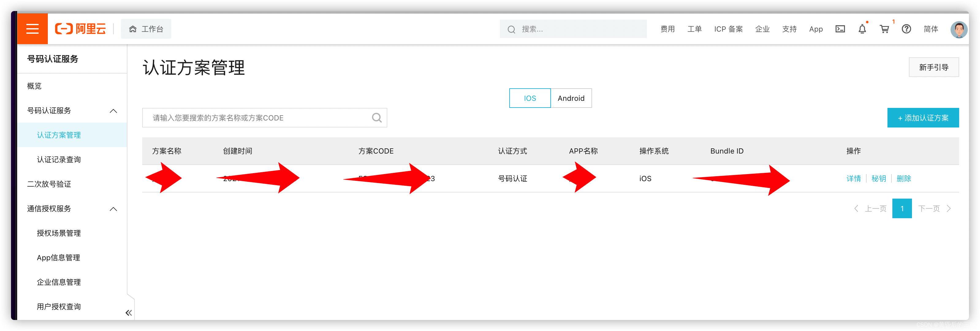Go to 下一页 next page
This screenshot has height=331, width=980.
[935, 208]
